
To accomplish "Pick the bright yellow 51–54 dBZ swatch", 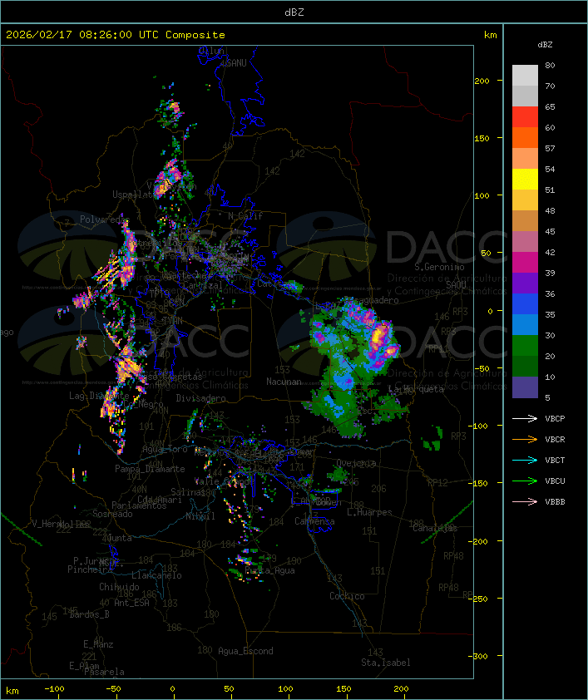I will tap(525, 180).
